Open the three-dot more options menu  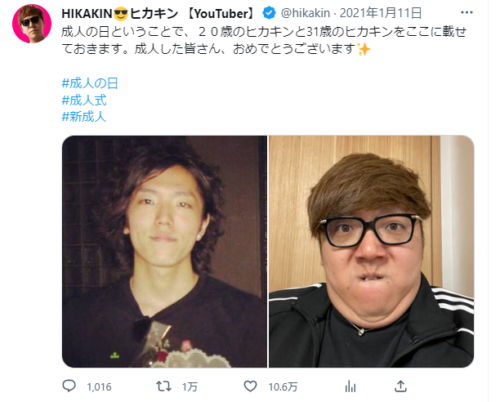[x=467, y=13]
